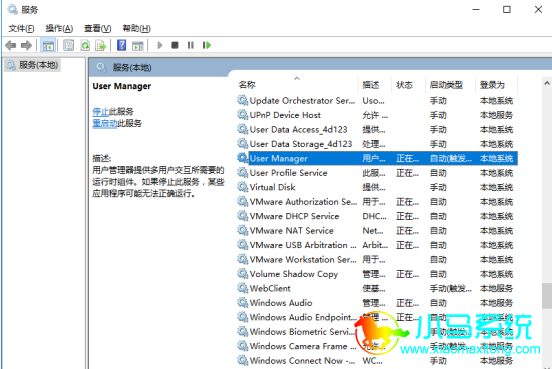Click gear icon beside UPnP Device Host
The width and height of the screenshot is (552, 369).
tap(243, 115)
